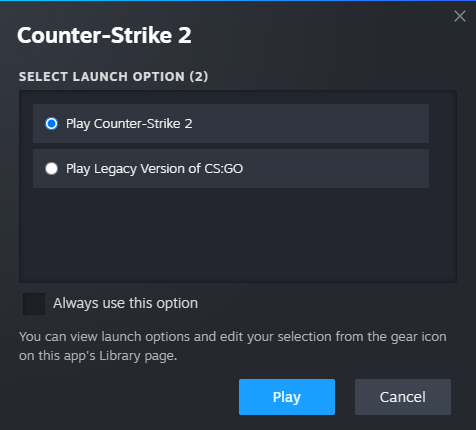
Task: Click the word 'CS:GO' in second option
Action: click(224, 169)
